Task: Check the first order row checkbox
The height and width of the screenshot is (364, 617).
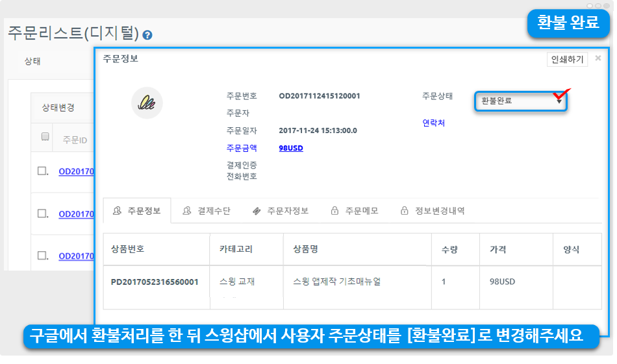Action: click(x=42, y=171)
